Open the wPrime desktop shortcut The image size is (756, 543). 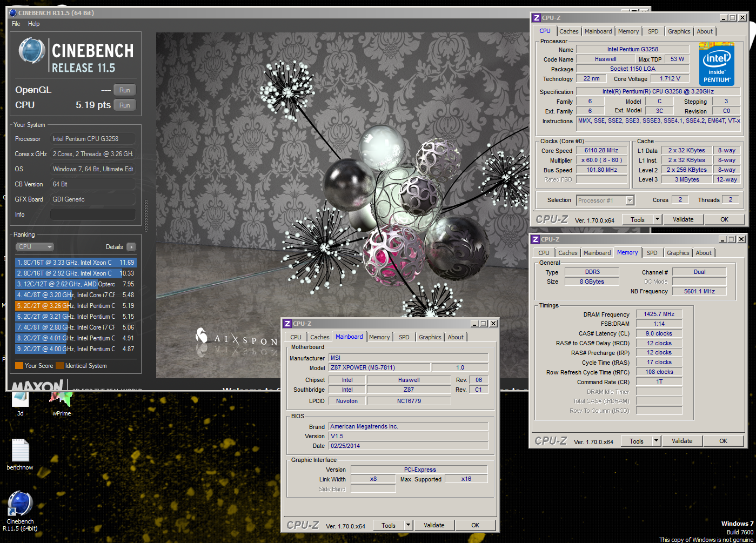(x=61, y=403)
